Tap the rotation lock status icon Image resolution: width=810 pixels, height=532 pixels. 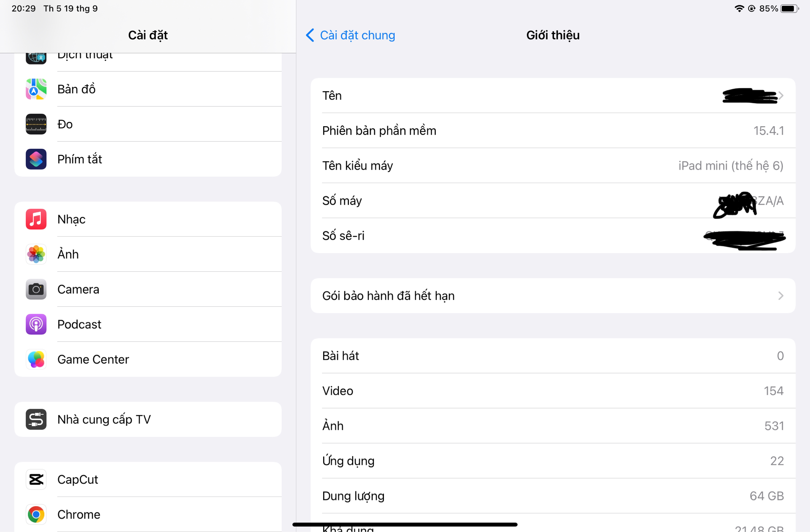[752, 8]
